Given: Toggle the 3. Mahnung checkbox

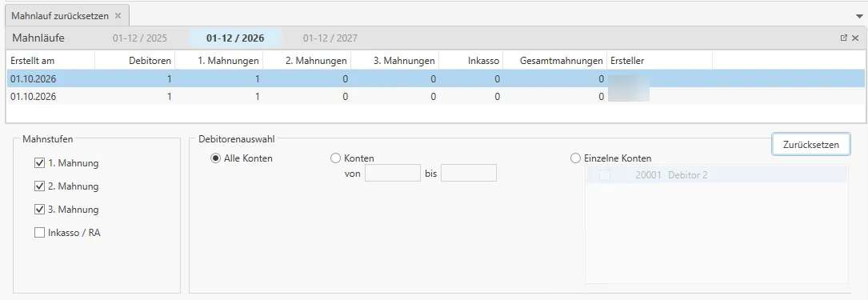Looking at the screenshot, I should [x=39, y=210].
